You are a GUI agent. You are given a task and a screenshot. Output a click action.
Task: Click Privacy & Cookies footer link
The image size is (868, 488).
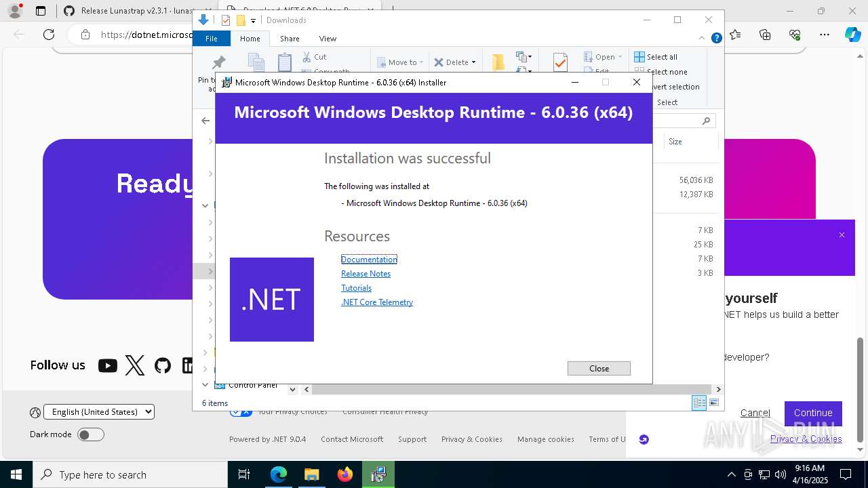(x=472, y=439)
